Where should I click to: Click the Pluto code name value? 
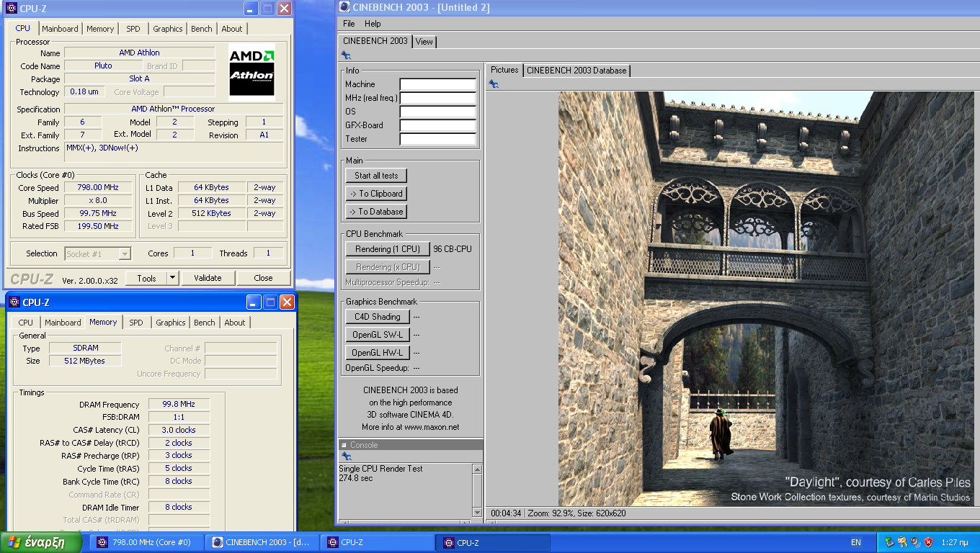[103, 66]
